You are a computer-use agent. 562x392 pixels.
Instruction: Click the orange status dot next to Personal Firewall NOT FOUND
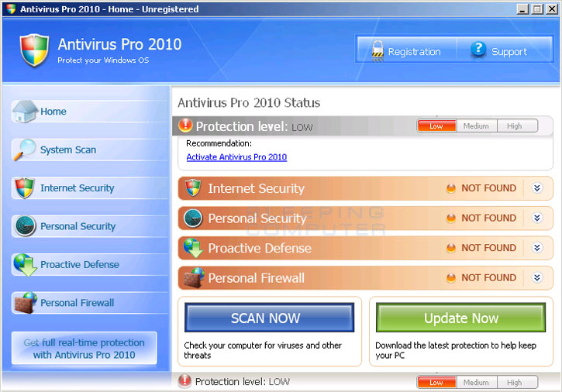tap(451, 277)
